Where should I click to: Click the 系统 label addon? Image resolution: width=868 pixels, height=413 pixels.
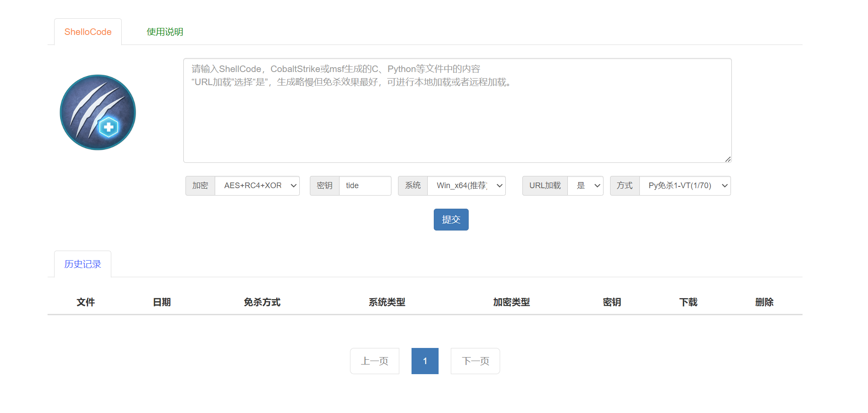(413, 186)
